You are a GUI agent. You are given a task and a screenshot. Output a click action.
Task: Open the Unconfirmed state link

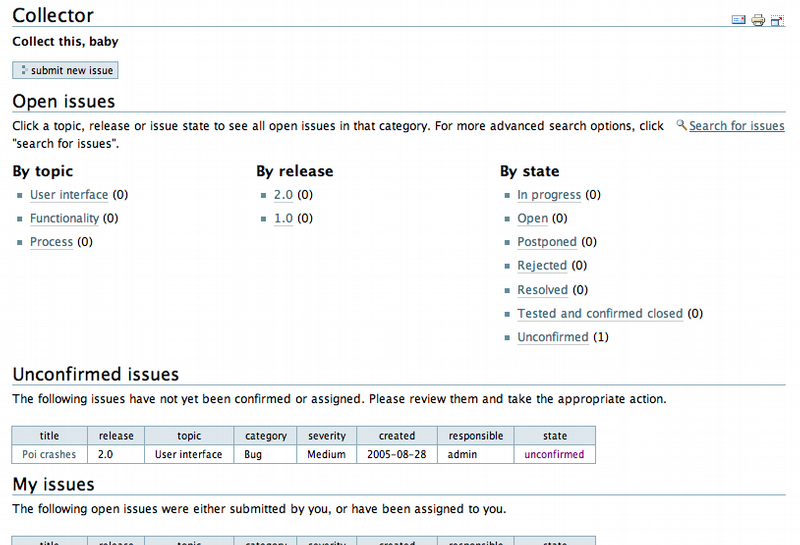point(553,337)
